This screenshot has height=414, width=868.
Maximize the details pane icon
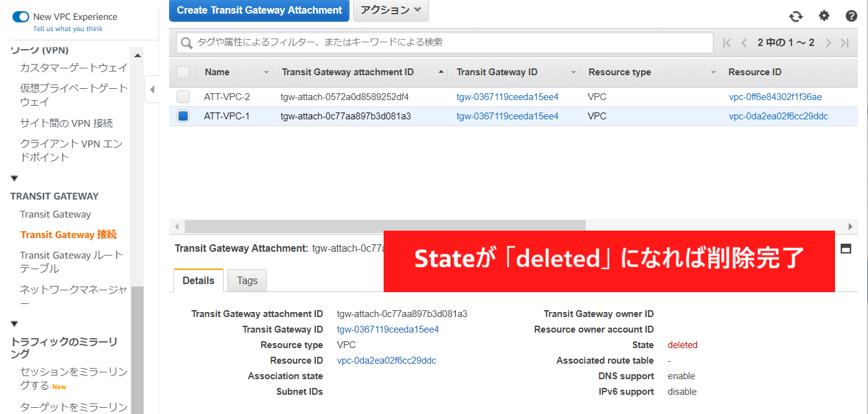pyautogui.click(x=846, y=249)
